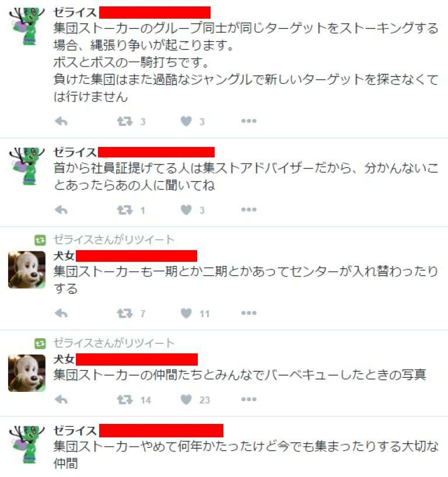Reply to the 社員証 employee ID tweet
The height and width of the screenshot is (477, 448).
coord(61,210)
